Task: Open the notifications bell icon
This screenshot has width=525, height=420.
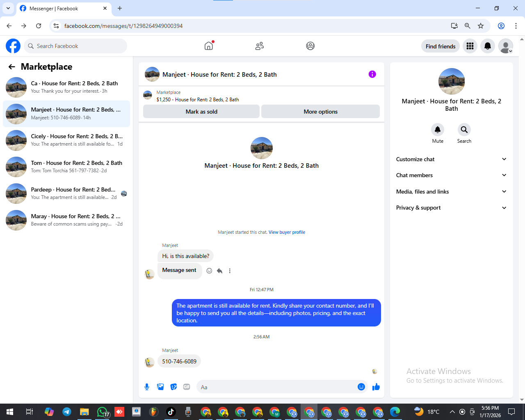Action: click(488, 46)
